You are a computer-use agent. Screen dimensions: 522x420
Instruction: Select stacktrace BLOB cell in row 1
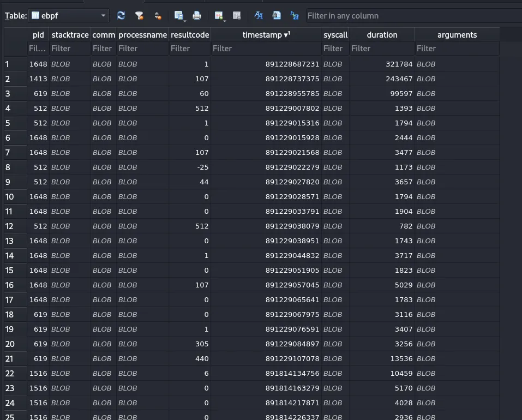click(70, 64)
